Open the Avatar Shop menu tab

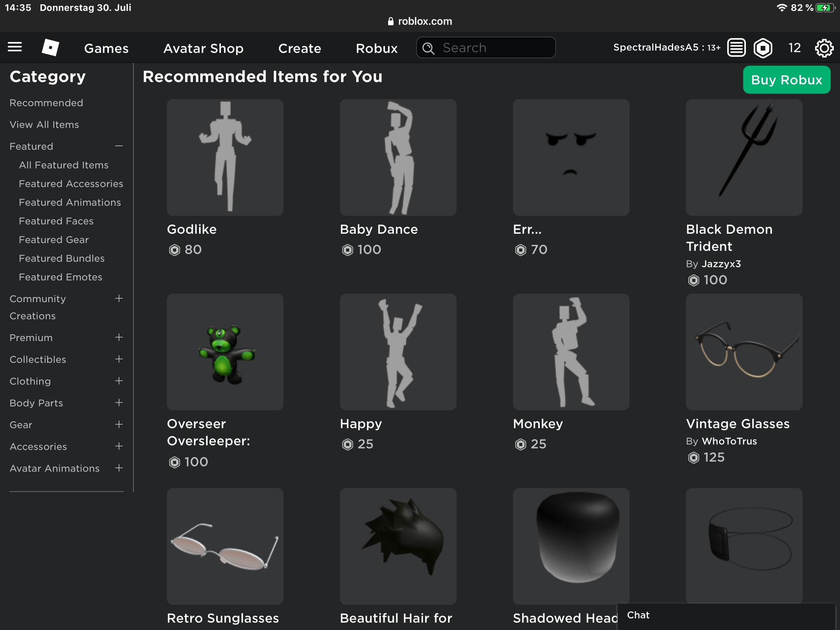(203, 48)
